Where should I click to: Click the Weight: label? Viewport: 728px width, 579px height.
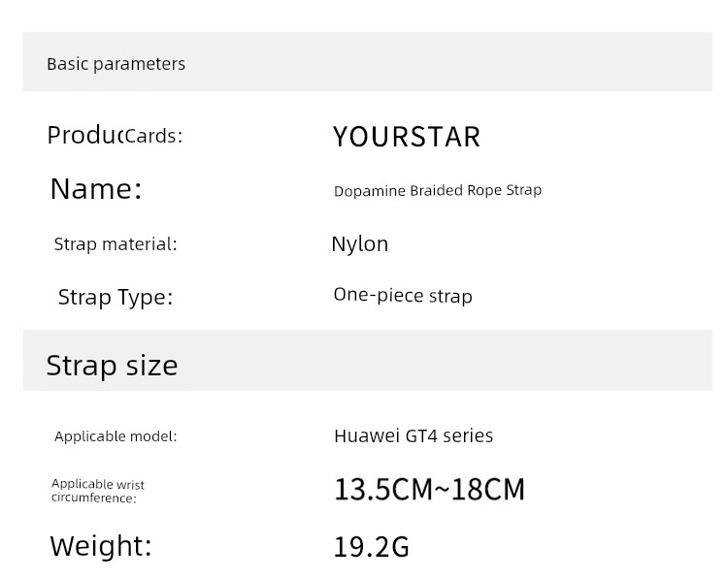[101, 546]
